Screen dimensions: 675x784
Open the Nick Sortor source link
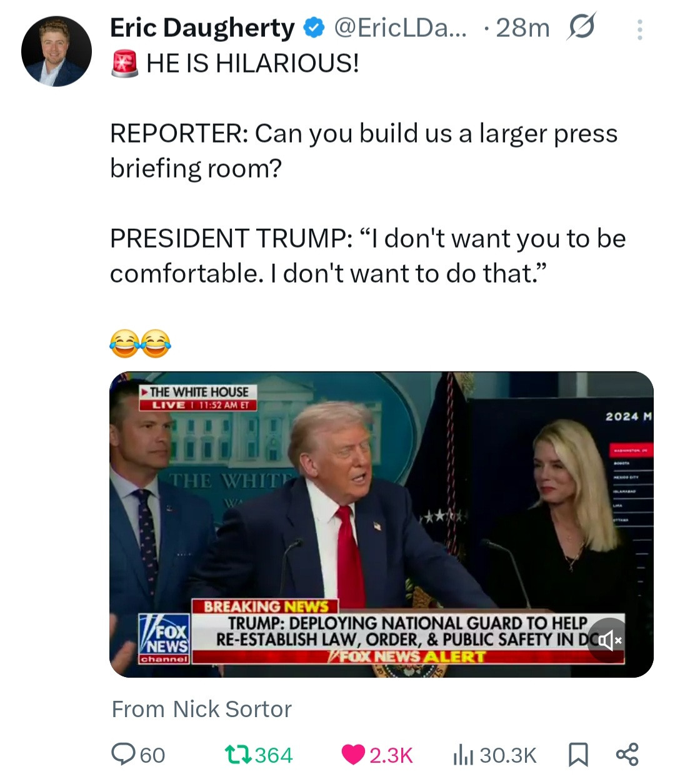click(232, 709)
